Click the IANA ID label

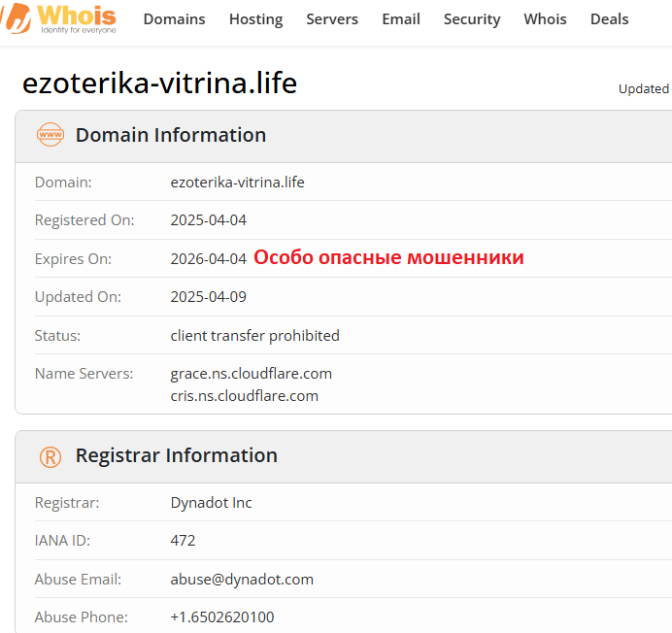coord(62,541)
